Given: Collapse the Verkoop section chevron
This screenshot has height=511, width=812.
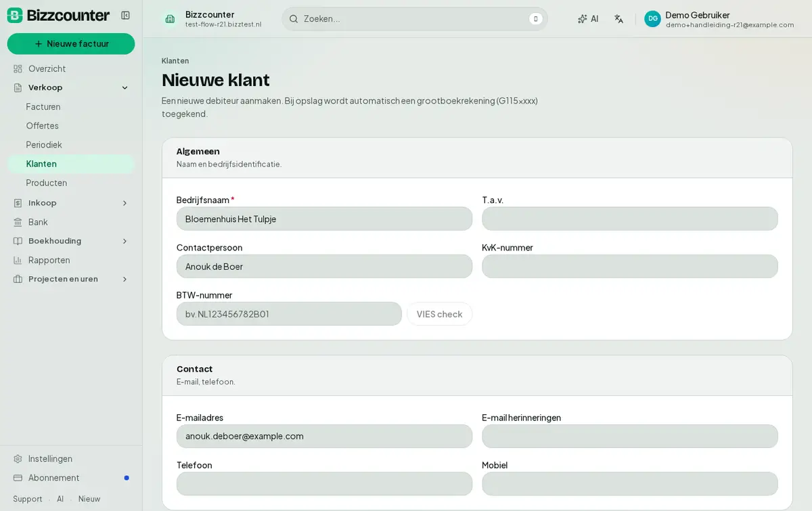Looking at the screenshot, I should [x=125, y=87].
